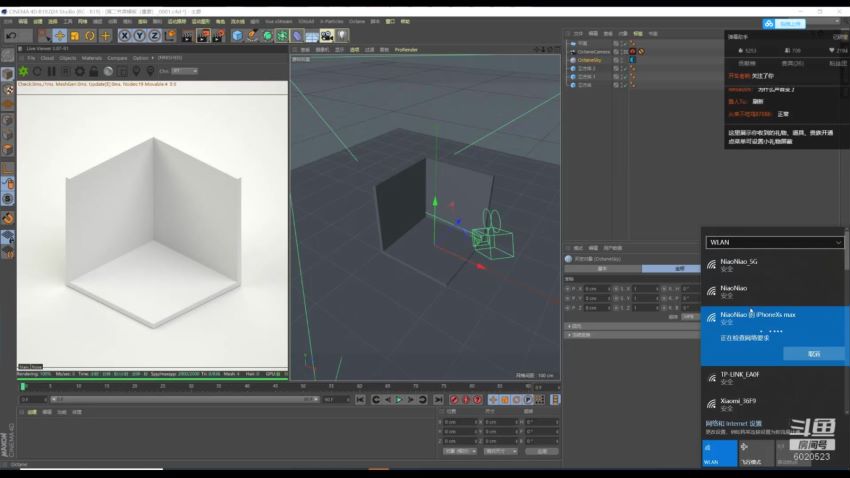Select the Move tool in the toolbar
850x478 pixels.
[59, 36]
